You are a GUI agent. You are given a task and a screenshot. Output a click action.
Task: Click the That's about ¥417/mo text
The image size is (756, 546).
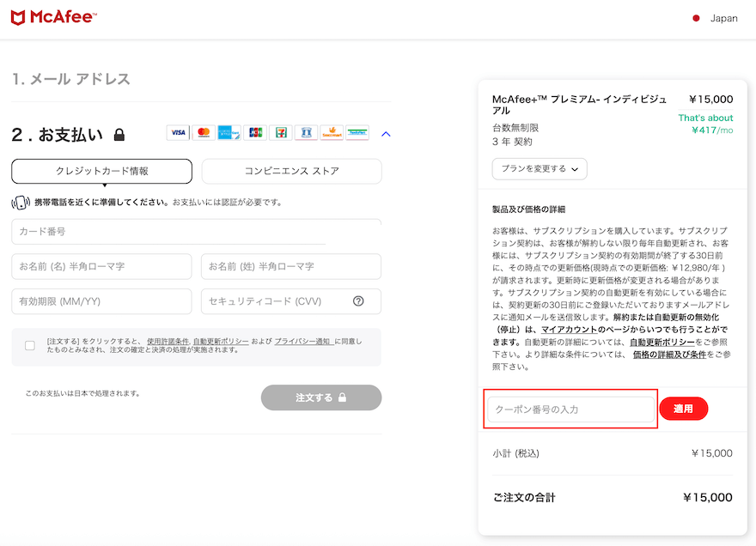coord(705,124)
